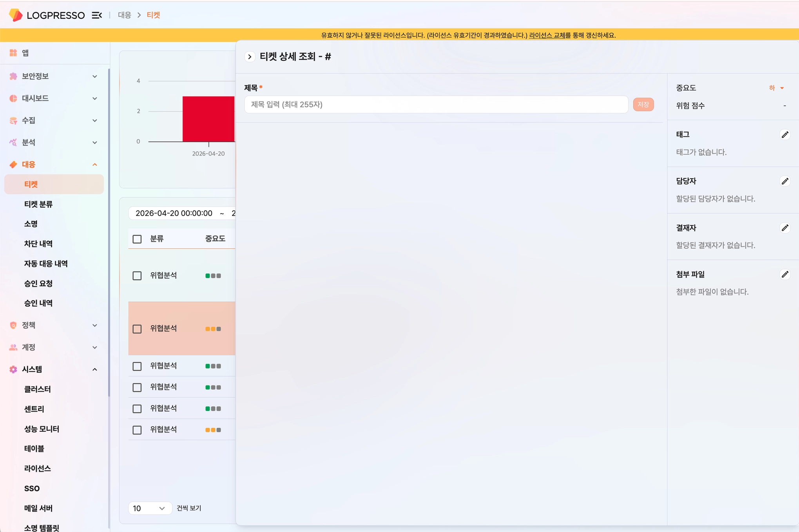Click the 계정 users icon
The height and width of the screenshot is (532, 799).
coord(13,347)
